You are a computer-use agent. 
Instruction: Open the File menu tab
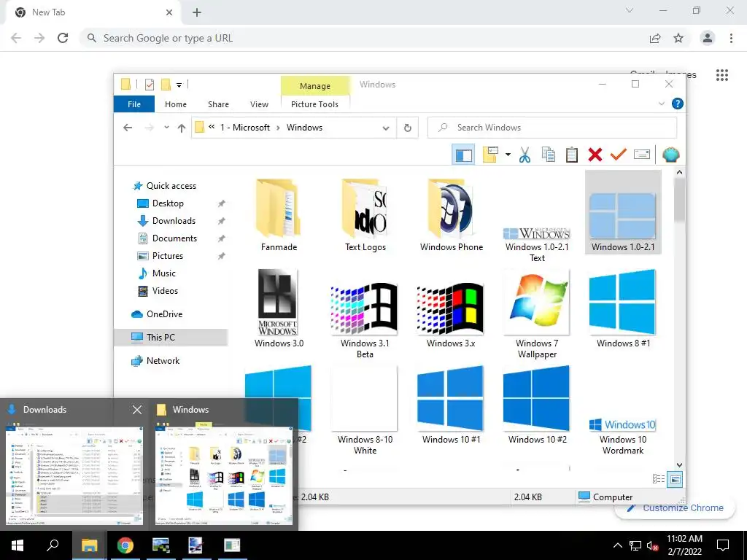[x=134, y=104]
